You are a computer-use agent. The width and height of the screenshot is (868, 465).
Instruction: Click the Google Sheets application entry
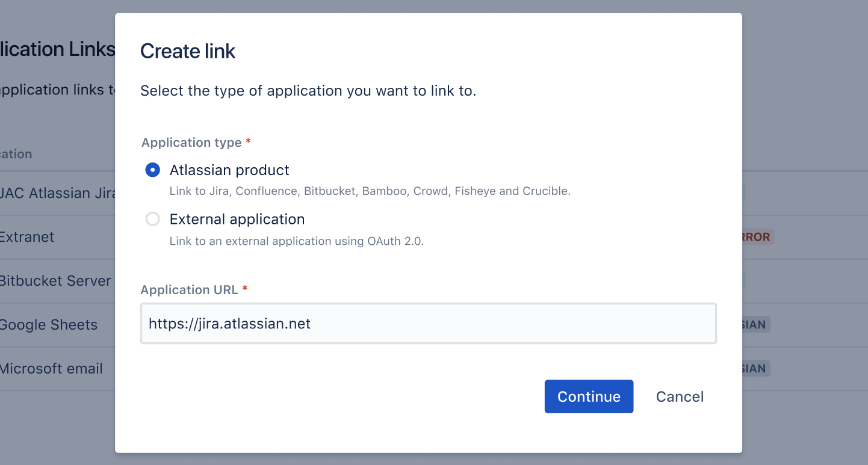[x=49, y=325]
